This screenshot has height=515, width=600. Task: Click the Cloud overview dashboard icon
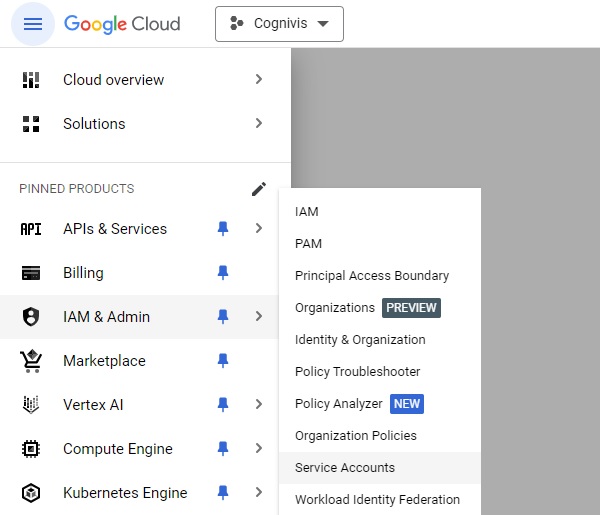(31, 80)
